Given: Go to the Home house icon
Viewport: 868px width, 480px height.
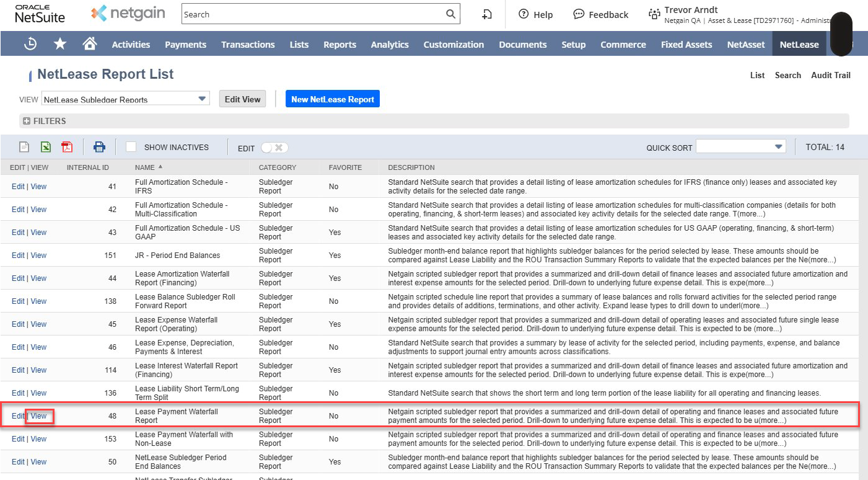Looking at the screenshot, I should [x=90, y=44].
